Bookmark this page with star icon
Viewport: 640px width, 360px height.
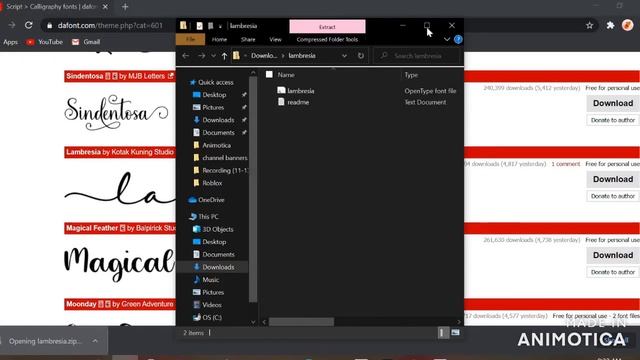(589, 25)
